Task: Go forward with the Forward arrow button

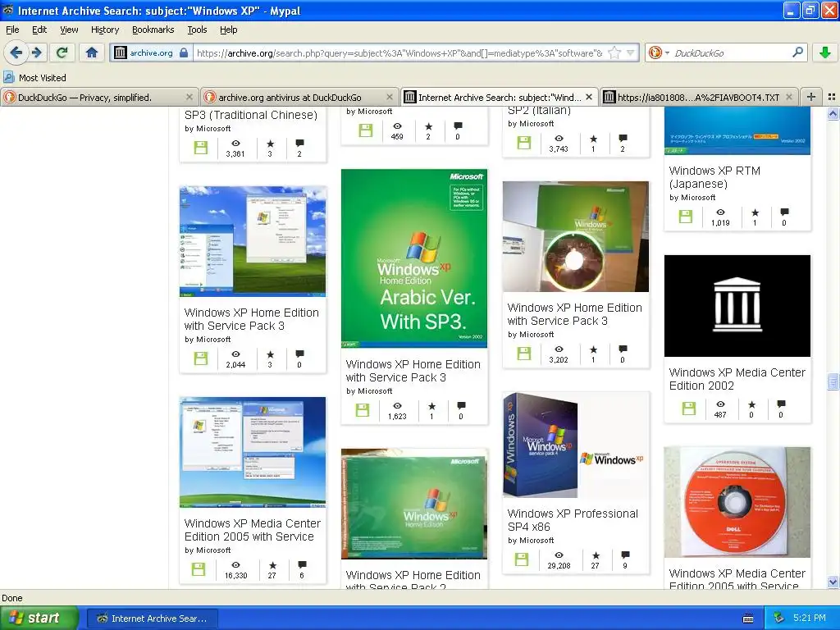Action: 36,52
